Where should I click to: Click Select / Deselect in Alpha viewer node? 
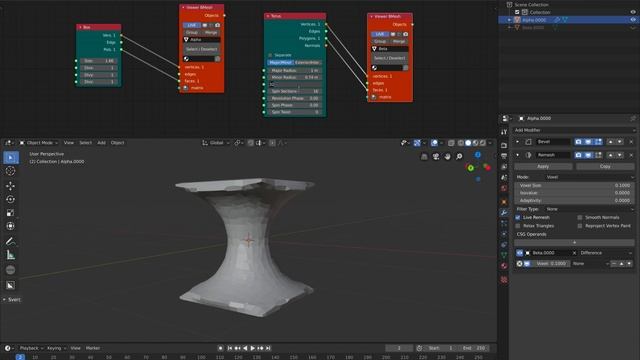(202, 49)
